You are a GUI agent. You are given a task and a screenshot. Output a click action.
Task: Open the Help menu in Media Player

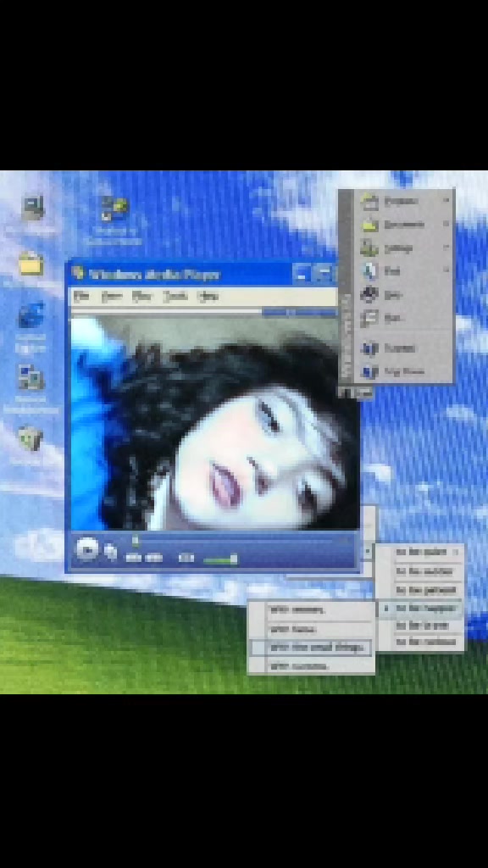point(208,297)
